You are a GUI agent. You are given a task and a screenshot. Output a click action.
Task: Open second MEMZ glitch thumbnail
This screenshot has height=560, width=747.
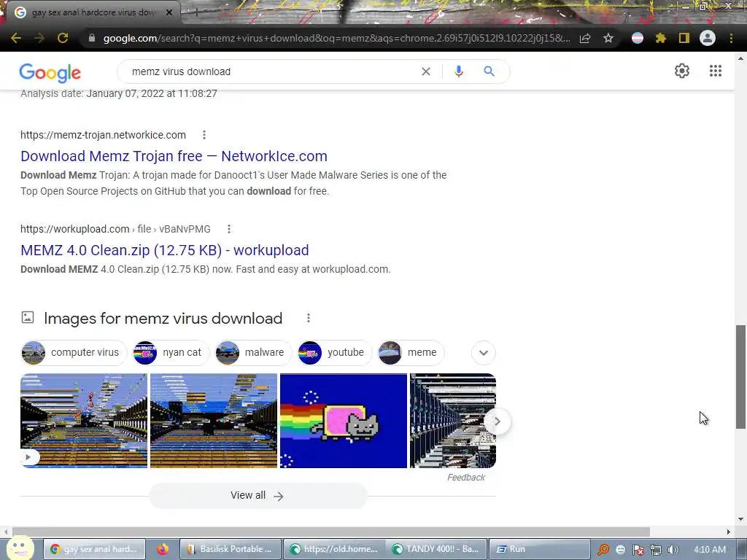(214, 421)
